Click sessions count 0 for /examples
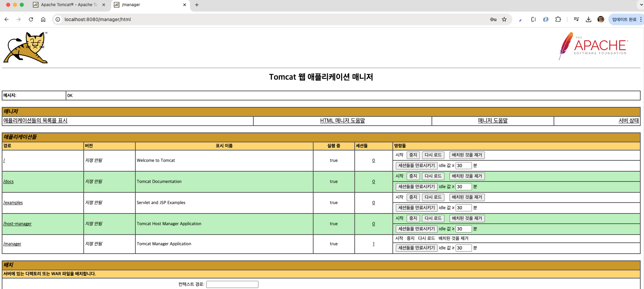The height and width of the screenshot is (289, 644). pyautogui.click(x=374, y=203)
